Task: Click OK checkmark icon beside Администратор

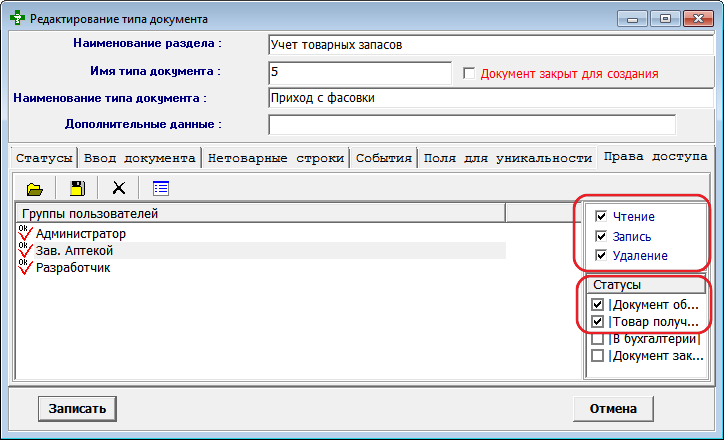Action: (x=25, y=233)
